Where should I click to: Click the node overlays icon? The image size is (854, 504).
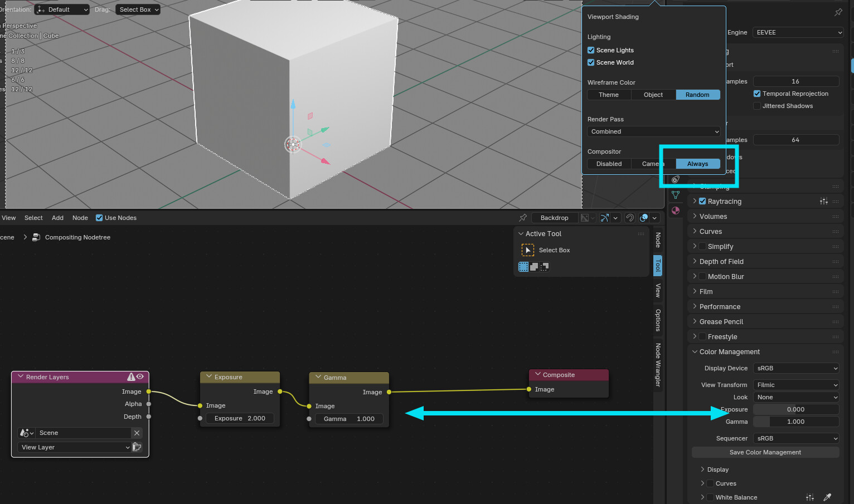644,218
